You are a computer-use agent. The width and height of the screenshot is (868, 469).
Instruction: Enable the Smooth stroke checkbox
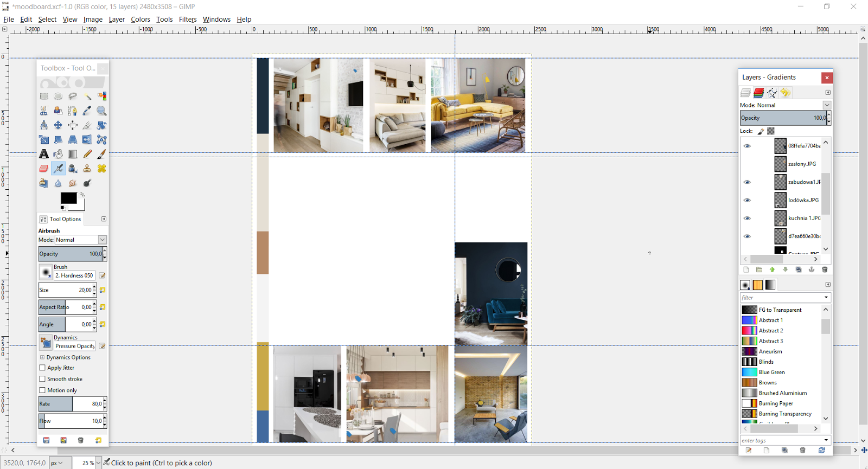[x=42, y=379]
